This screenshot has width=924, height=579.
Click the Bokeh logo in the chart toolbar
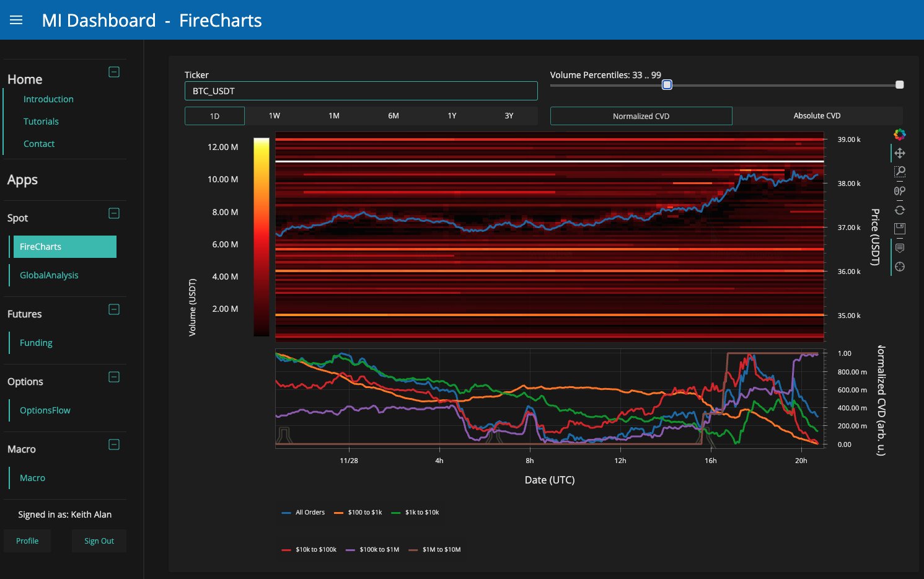click(900, 135)
